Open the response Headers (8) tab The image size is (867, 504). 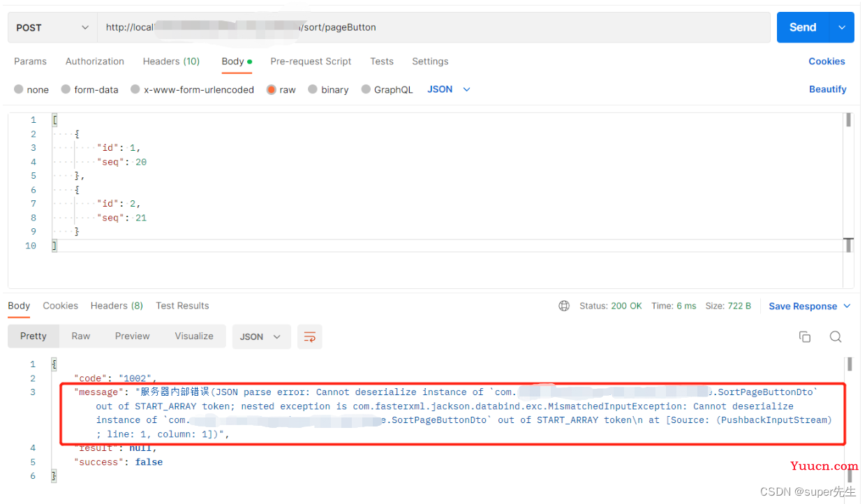click(x=117, y=306)
